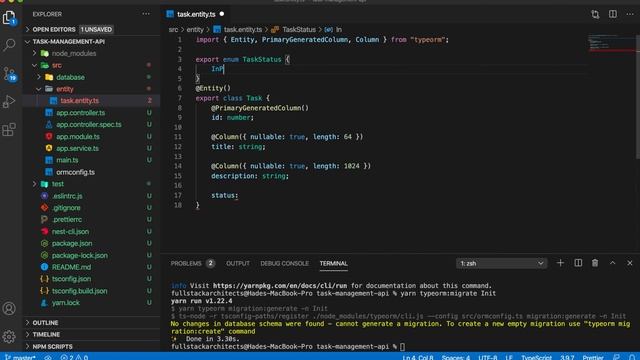640x360 pixels.
Task: Open ormconfig.ts file
Action: point(75,172)
